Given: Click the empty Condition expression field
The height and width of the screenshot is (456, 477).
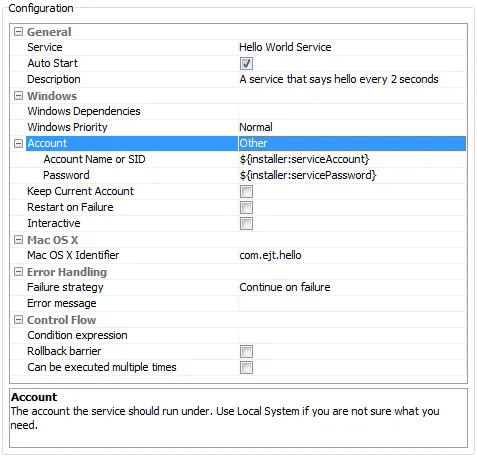Looking at the screenshot, I should tap(352, 335).
